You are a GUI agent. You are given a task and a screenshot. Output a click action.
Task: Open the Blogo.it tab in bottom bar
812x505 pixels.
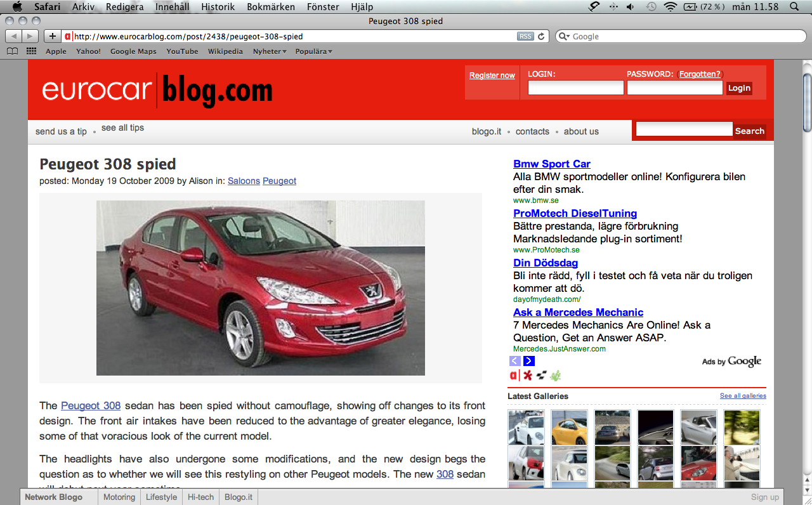(x=239, y=497)
